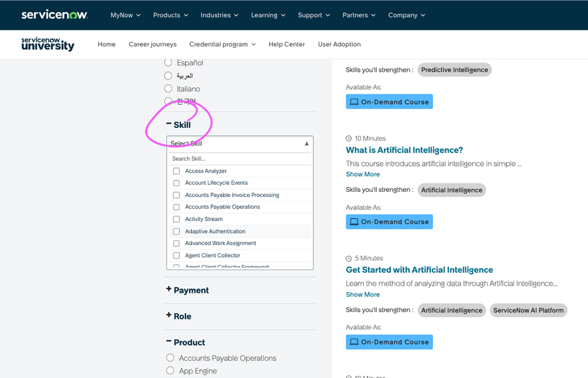Viewport: 588px width, 378px height.
Task: Check Advanced Work Assignment skill
Action: (176, 244)
